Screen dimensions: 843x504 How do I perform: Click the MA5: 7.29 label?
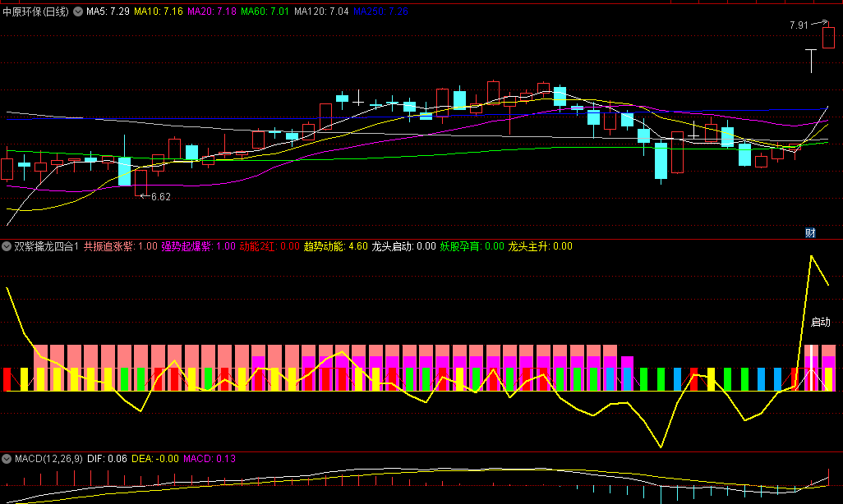(108, 11)
